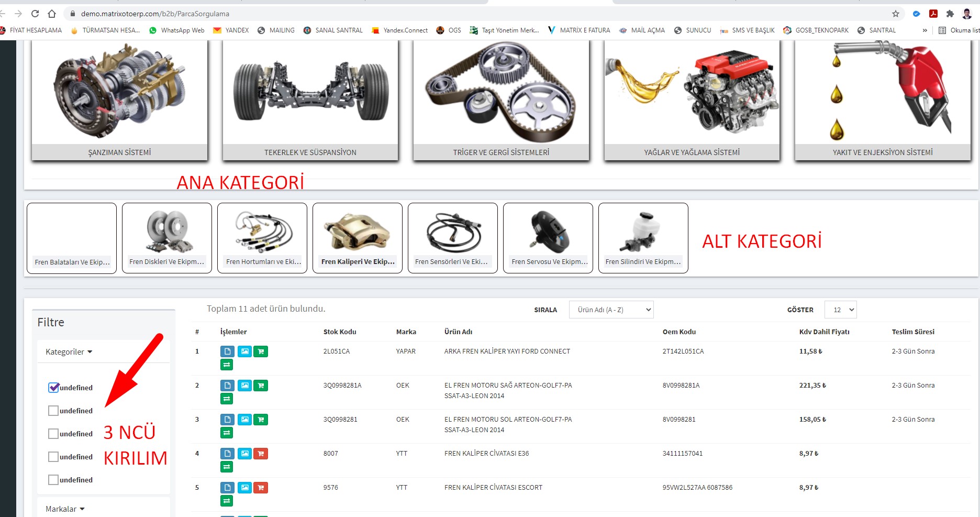
Task: View image of EL FREN MOTORU SAĞ row
Action: click(244, 386)
